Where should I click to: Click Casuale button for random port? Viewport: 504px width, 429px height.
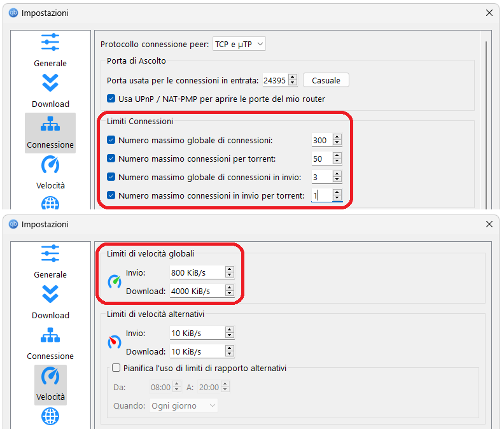click(x=326, y=80)
